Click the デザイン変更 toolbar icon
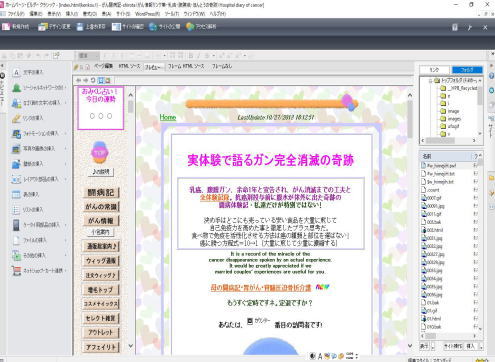495x362 pixels. [x=42, y=27]
